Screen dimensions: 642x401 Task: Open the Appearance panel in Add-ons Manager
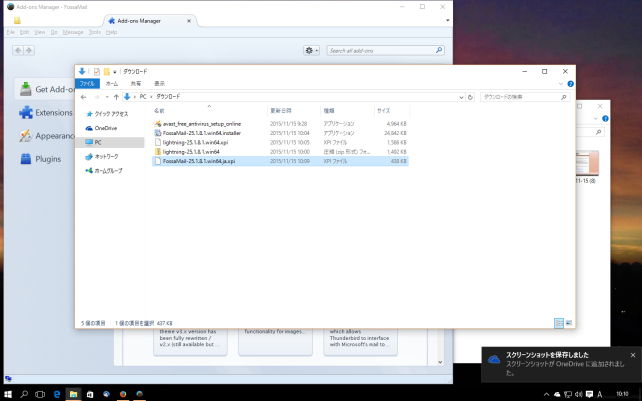45,136
